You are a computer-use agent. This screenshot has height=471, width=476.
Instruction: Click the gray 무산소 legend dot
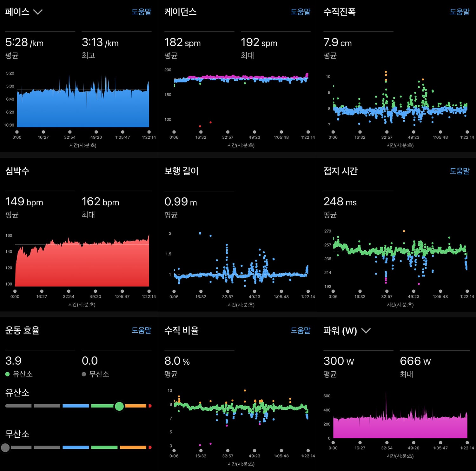click(84, 374)
